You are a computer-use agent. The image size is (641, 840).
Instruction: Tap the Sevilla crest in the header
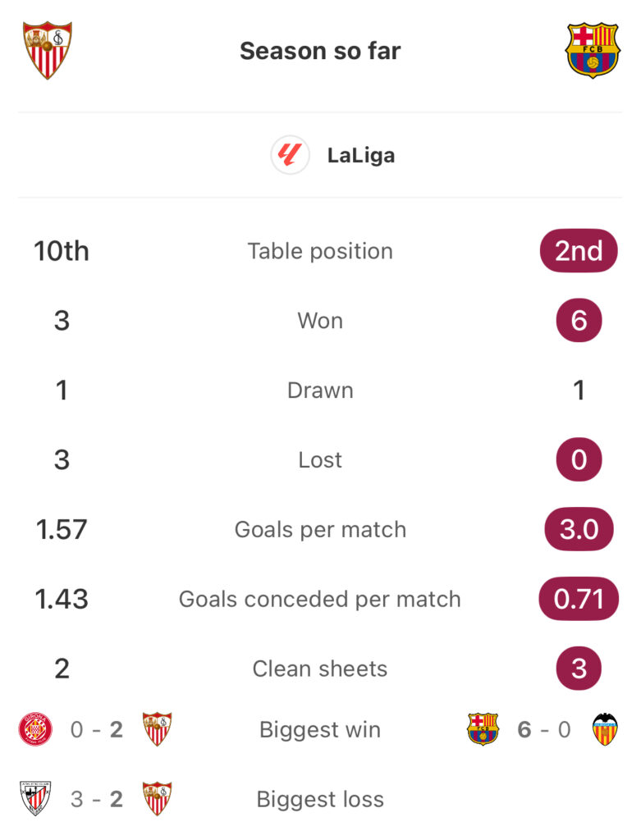coord(48,50)
